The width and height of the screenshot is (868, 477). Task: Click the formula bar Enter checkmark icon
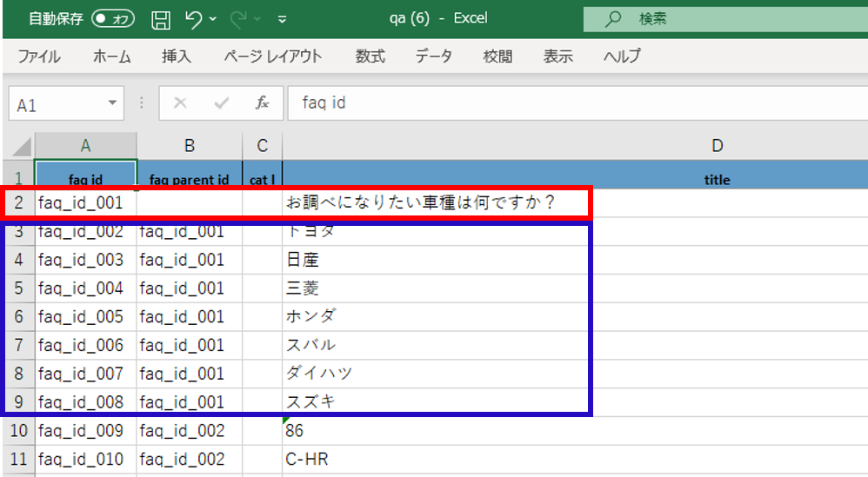(x=221, y=103)
